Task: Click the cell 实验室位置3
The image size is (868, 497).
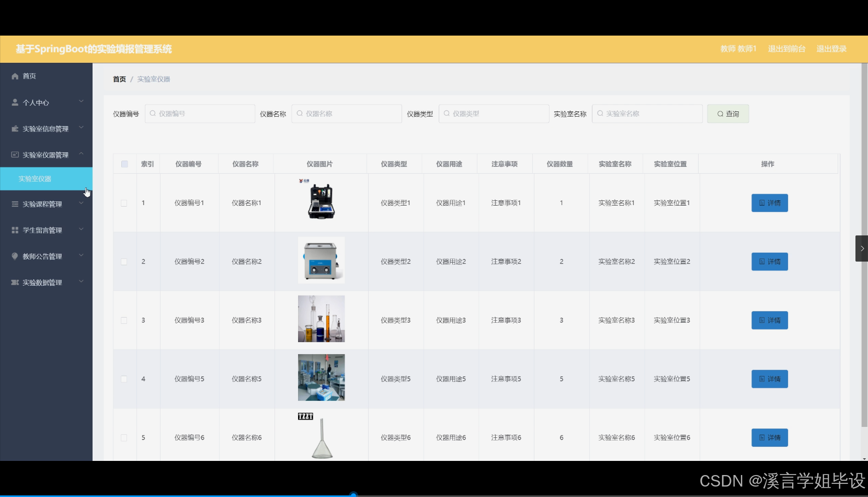Action: pyautogui.click(x=672, y=320)
